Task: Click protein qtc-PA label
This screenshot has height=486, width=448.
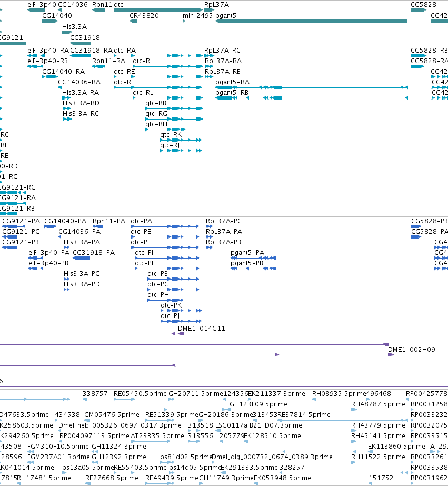Action: point(141,221)
